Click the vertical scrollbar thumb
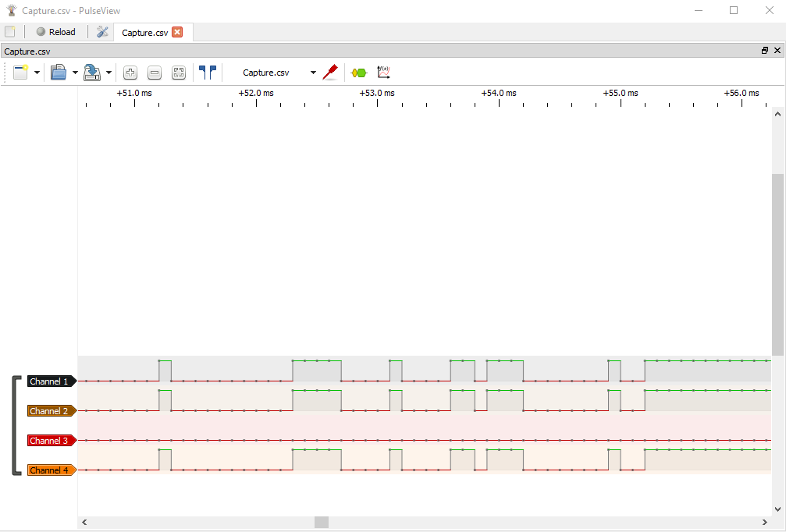Screen dimensions: 786x532 777,265
